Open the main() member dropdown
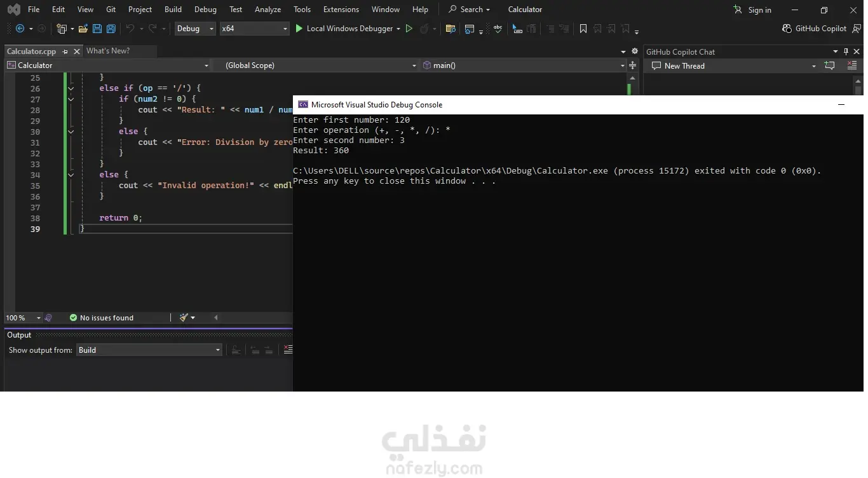Screen dimensions: 868x478 tap(524, 65)
